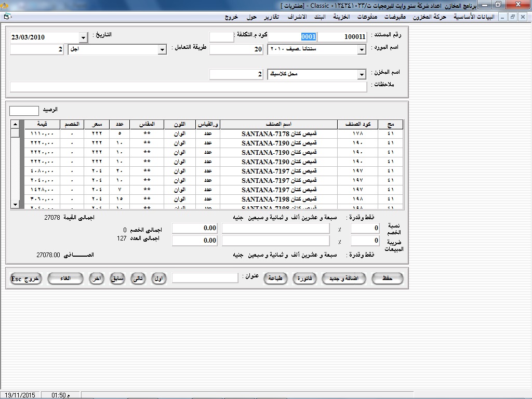Viewport: 532px width, 399px height.
Task: Go to first record with اول
Action: tap(159, 279)
